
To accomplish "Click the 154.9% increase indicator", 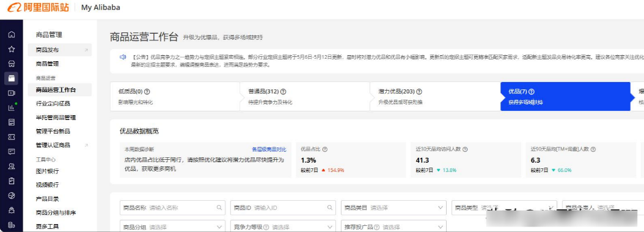I will 332,170.
